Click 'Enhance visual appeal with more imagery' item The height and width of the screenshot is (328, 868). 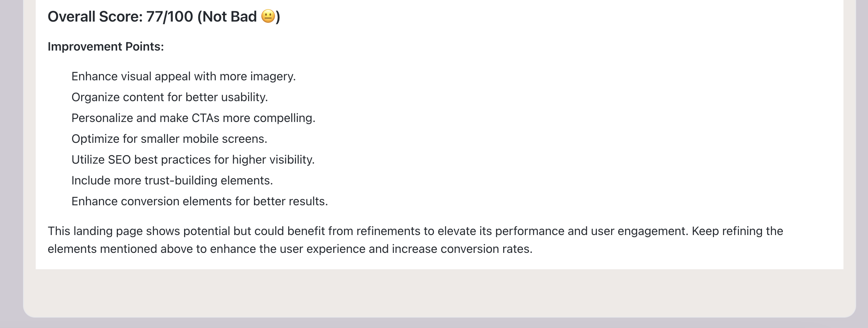[x=183, y=76]
